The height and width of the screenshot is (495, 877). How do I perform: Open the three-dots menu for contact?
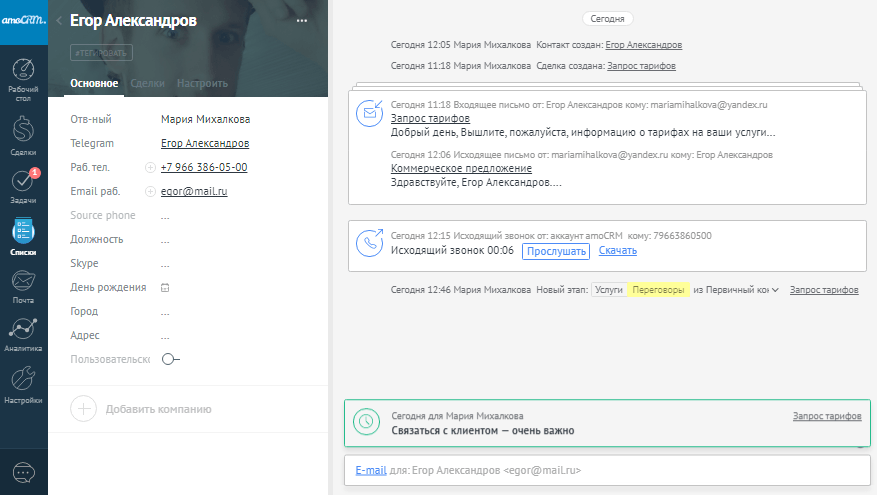(303, 21)
